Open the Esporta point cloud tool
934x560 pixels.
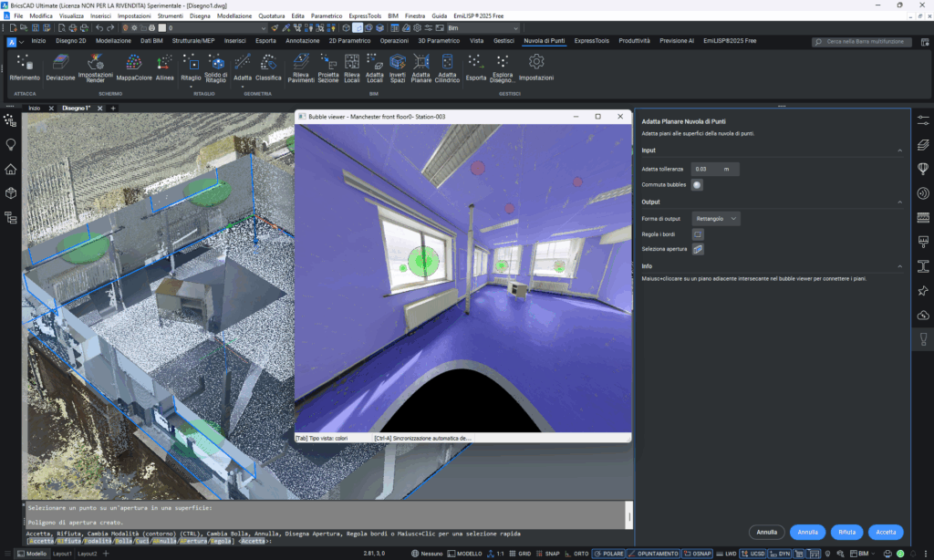[475, 67]
